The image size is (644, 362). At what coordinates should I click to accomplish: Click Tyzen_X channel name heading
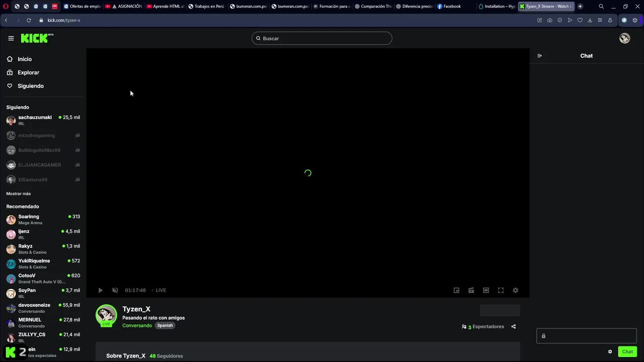point(136,309)
